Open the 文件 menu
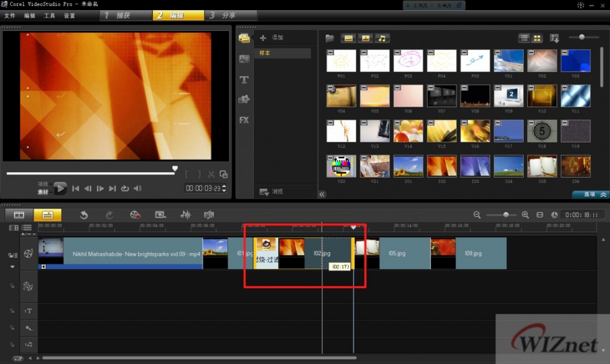 (x=10, y=15)
